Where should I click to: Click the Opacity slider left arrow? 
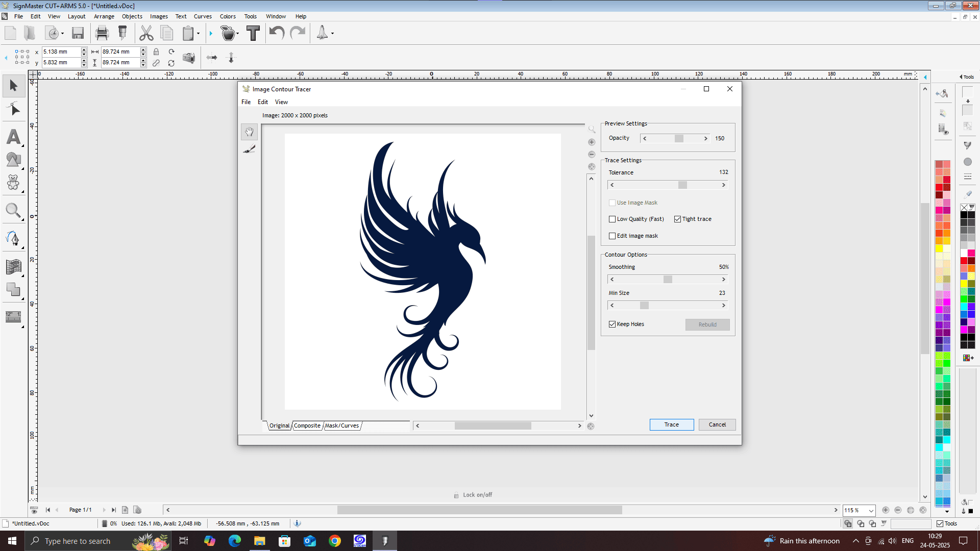click(645, 139)
